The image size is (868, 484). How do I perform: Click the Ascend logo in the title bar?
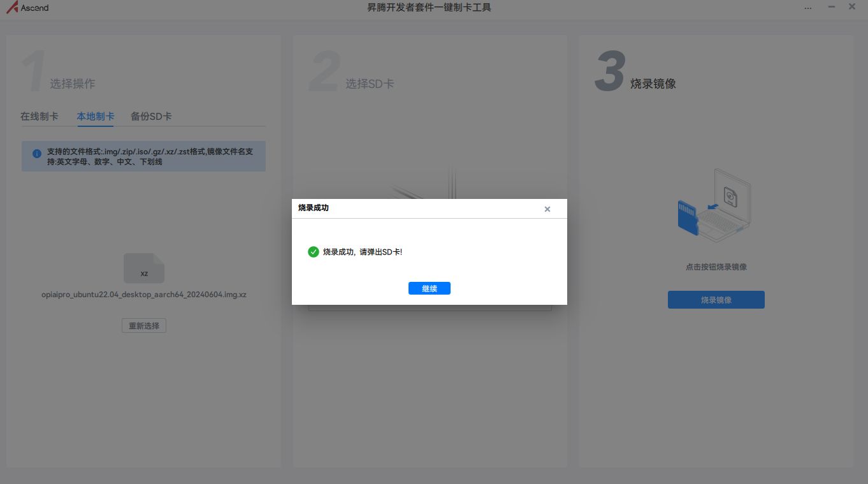pos(28,7)
